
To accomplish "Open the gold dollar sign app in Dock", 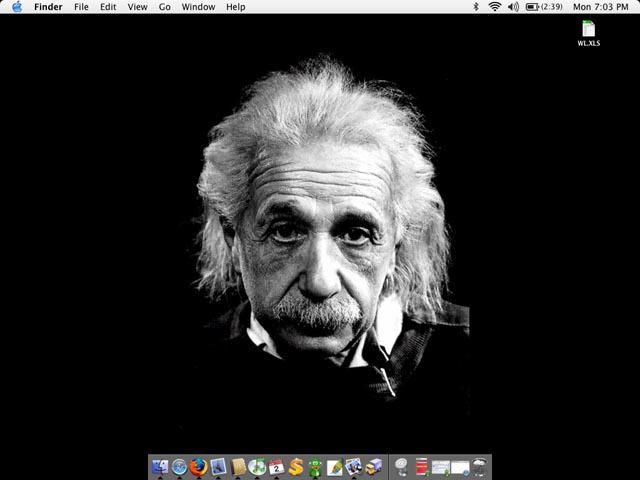I will (296, 467).
